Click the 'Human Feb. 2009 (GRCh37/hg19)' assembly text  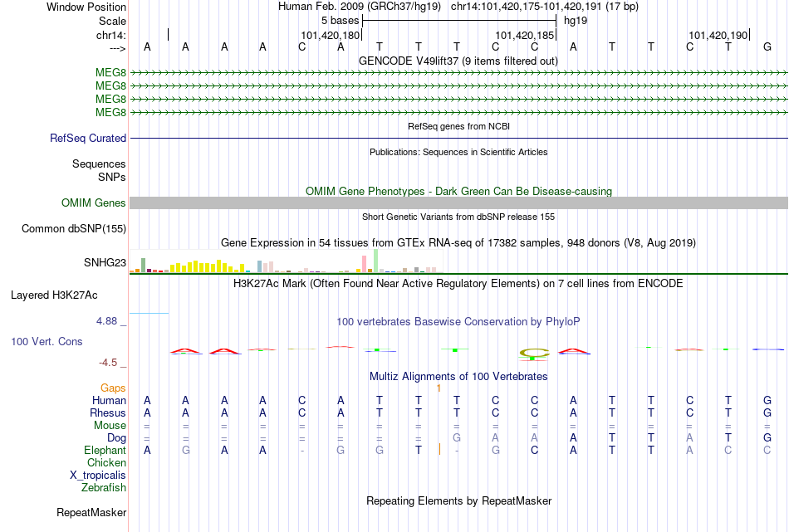pyautogui.click(x=360, y=7)
